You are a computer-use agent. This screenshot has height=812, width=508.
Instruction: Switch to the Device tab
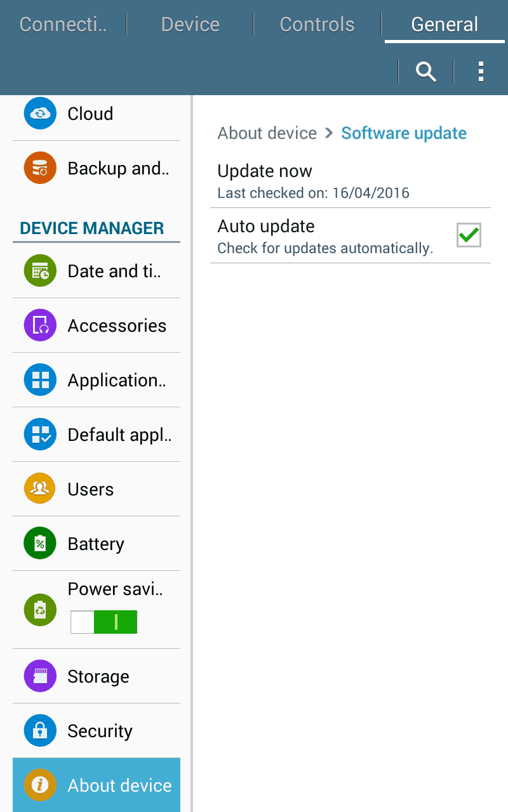[190, 25]
